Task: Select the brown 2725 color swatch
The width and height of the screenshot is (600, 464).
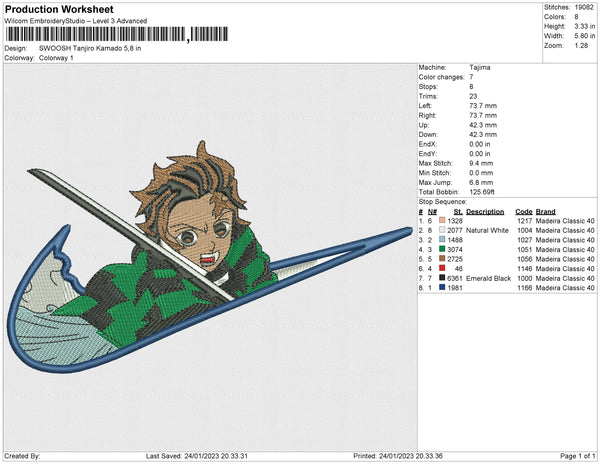Action: [x=442, y=259]
